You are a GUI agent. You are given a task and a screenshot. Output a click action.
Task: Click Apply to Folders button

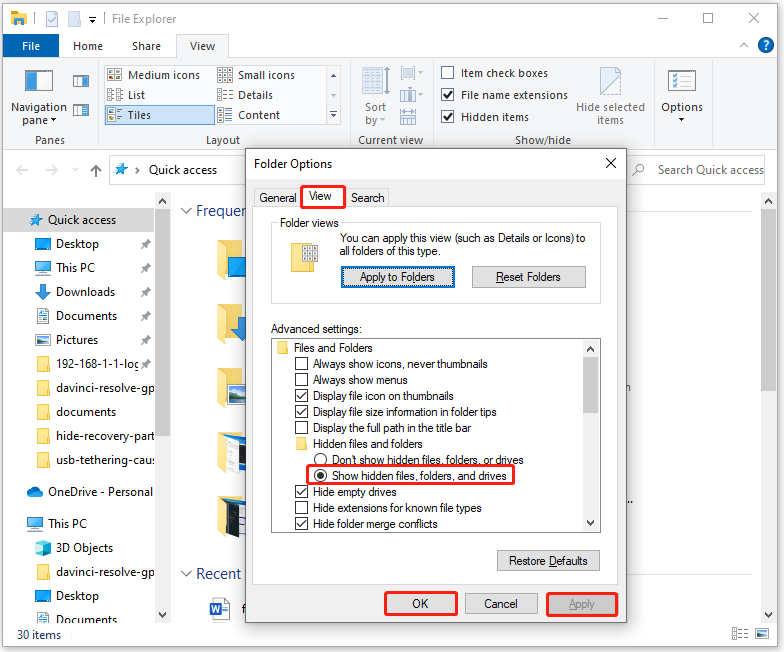pyautogui.click(x=398, y=277)
